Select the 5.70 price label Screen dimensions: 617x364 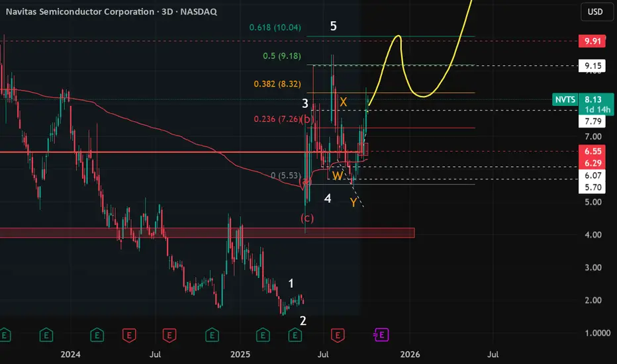pos(592,187)
